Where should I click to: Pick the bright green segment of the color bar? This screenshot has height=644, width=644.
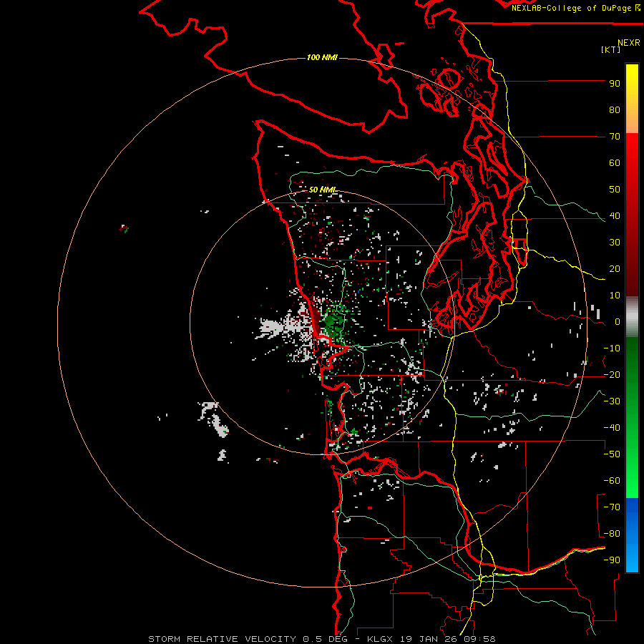click(632, 472)
